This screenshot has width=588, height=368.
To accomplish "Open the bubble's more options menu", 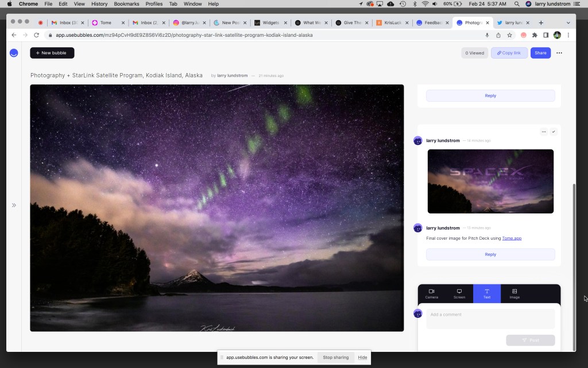I will click(559, 53).
